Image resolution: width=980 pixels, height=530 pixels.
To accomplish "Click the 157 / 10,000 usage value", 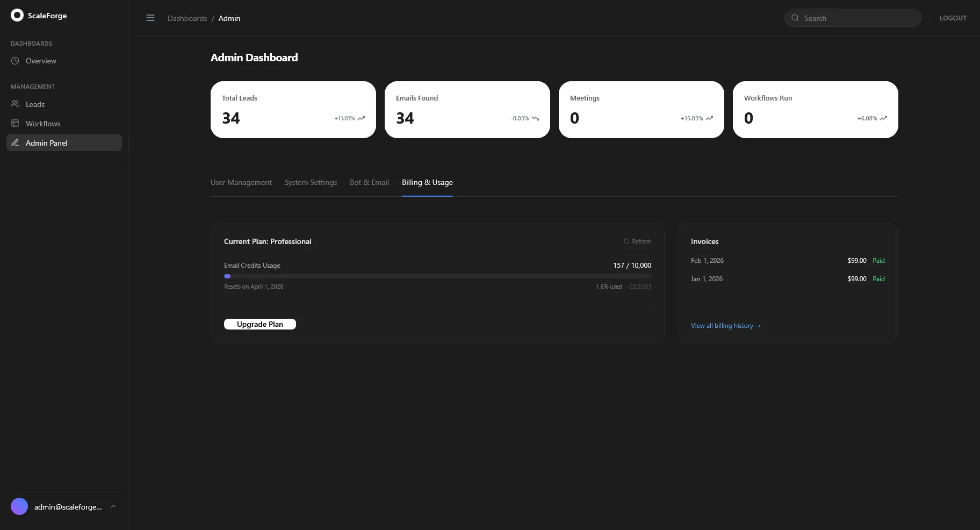I will click(x=632, y=266).
